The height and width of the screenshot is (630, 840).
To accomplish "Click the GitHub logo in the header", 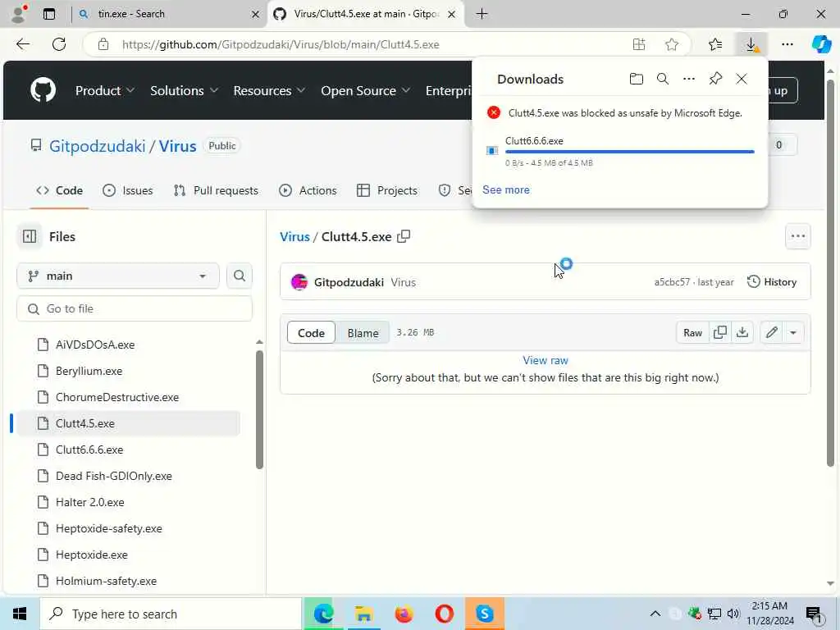I will coord(43,90).
